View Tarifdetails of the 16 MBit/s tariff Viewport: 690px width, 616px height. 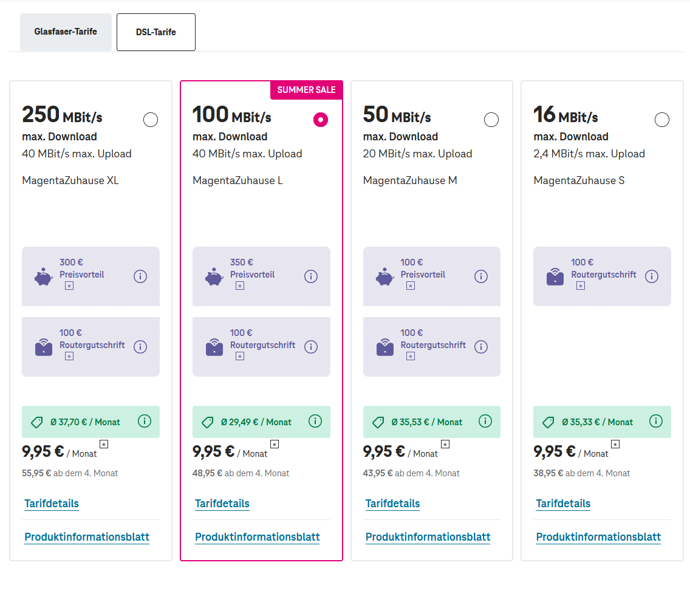click(x=563, y=504)
